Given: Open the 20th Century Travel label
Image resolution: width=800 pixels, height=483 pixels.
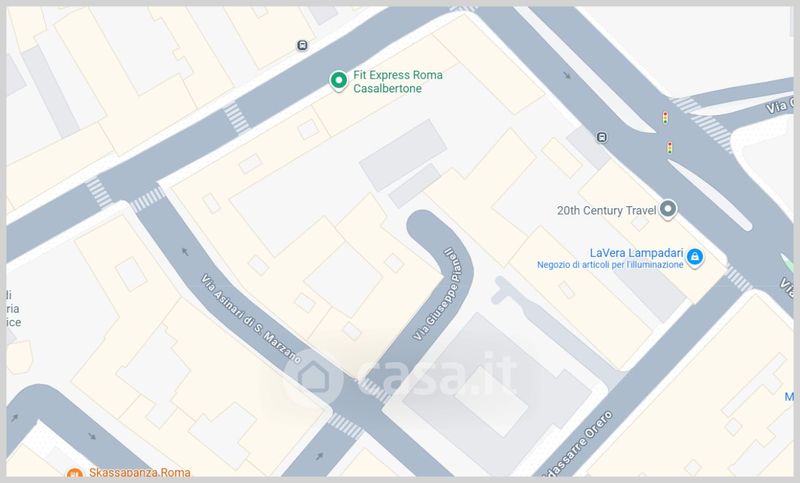Looking at the screenshot, I should [606, 210].
